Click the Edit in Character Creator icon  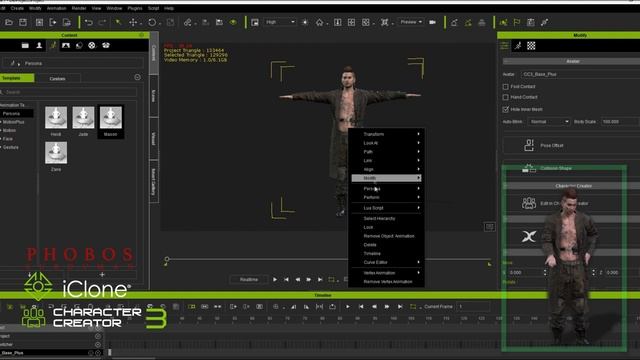coord(529,203)
